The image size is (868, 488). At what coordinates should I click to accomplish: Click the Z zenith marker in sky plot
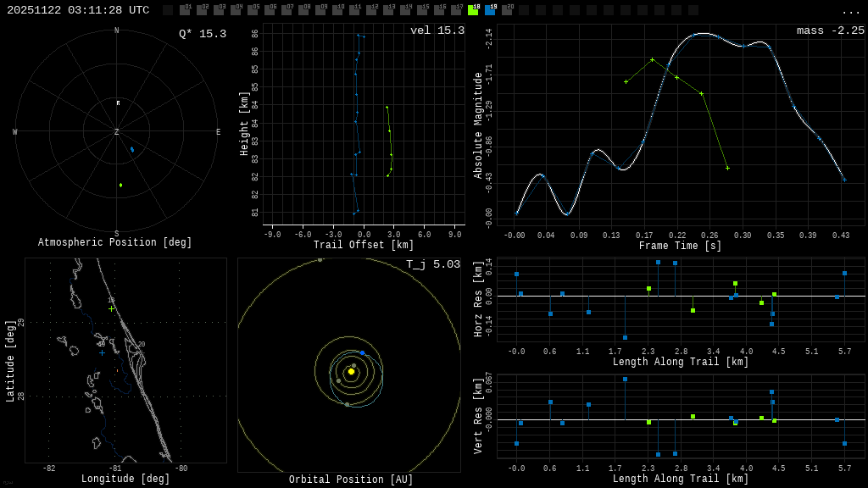(117, 132)
